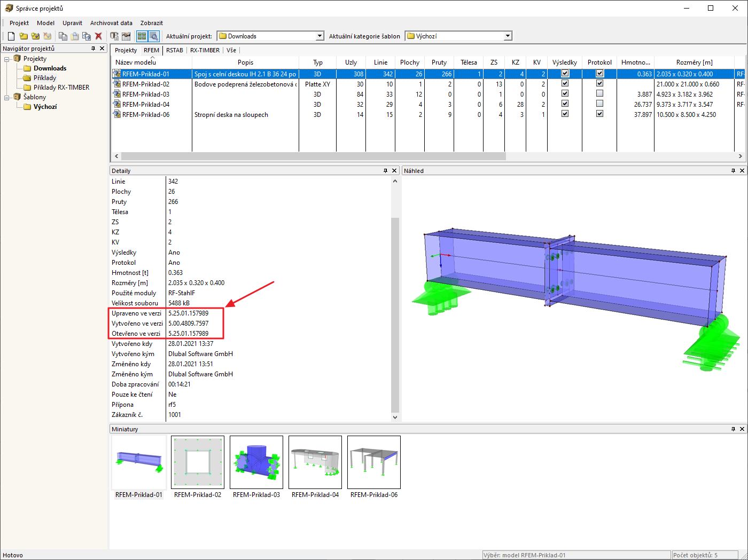This screenshot has height=560, width=748.
Task: Click the red X Delete toolbar icon
Action: (x=98, y=36)
